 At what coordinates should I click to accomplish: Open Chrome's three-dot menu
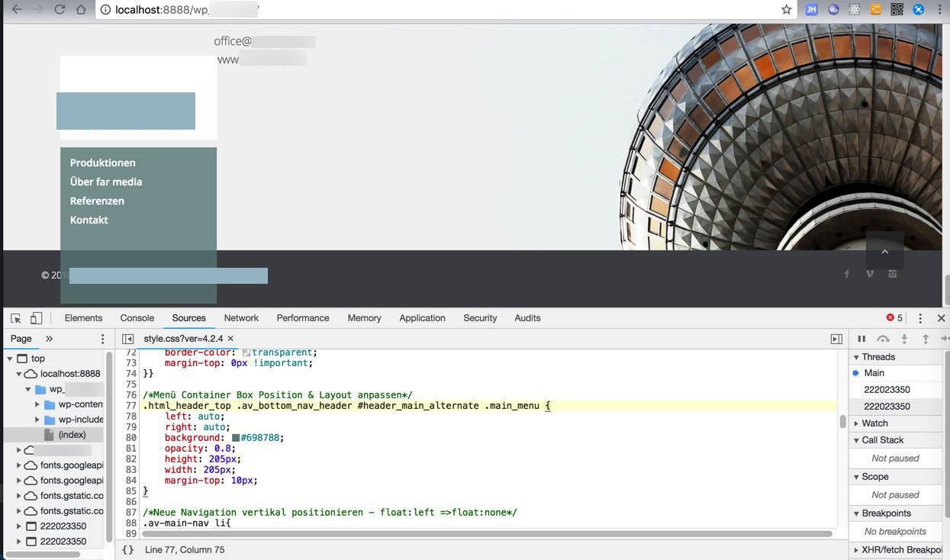tap(939, 9)
